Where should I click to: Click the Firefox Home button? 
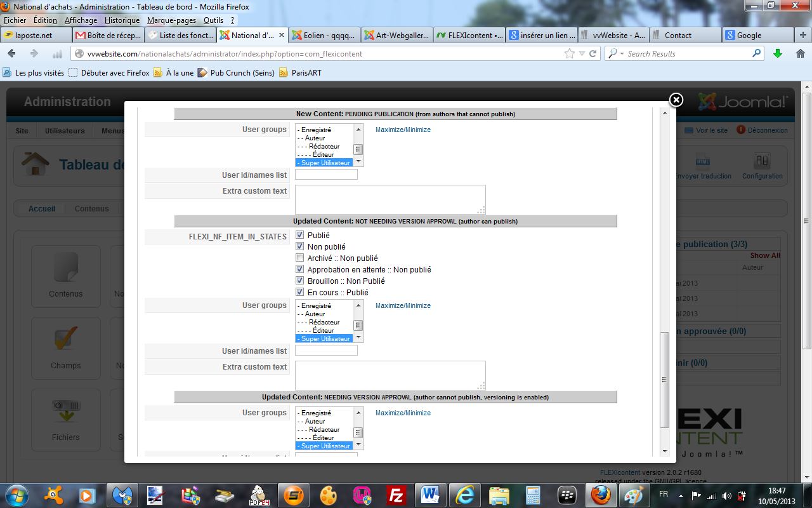click(800, 53)
